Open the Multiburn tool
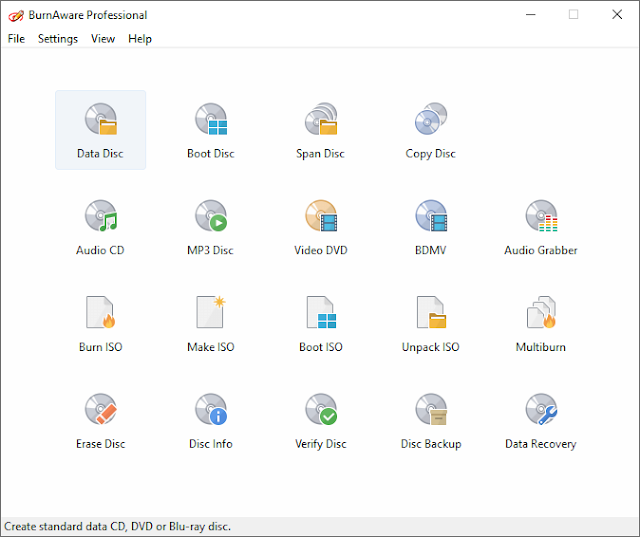Image resolution: width=640 pixels, height=537 pixels. click(x=541, y=324)
